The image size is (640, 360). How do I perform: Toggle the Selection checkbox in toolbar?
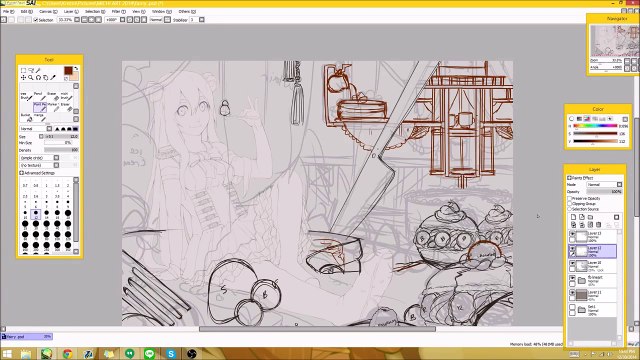(36, 20)
